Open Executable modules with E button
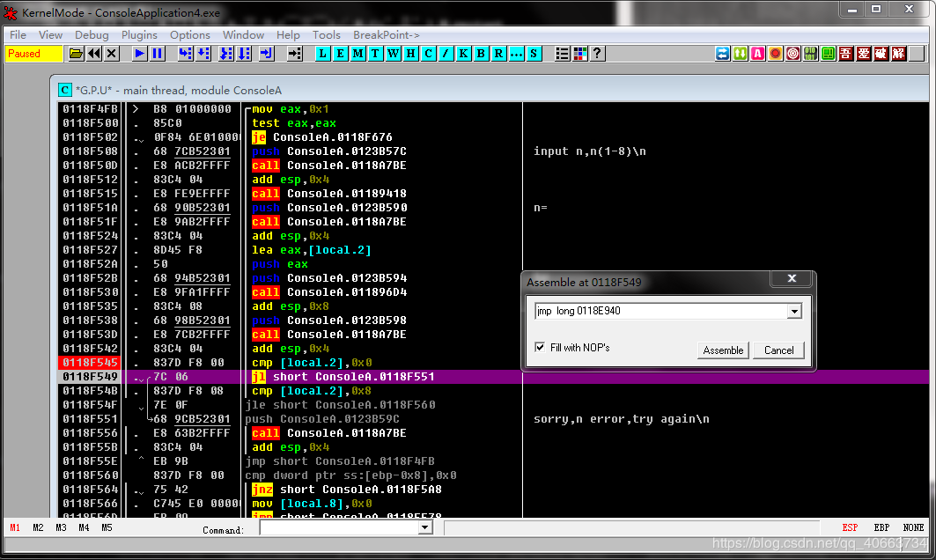Screen dimensions: 936x560 click(340, 54)
